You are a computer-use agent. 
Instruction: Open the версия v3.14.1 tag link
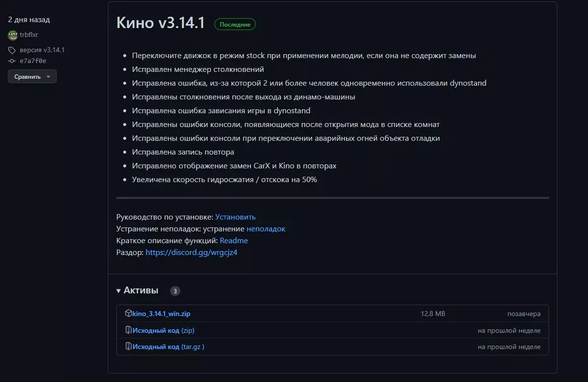pos(42,50)
